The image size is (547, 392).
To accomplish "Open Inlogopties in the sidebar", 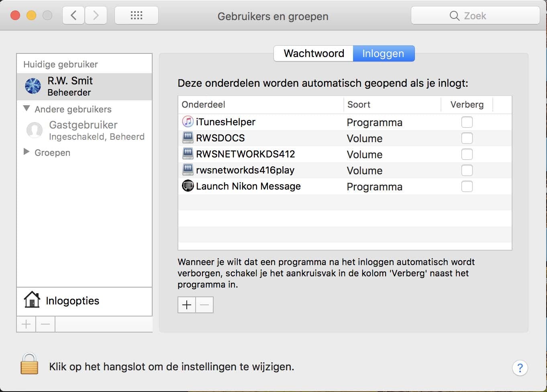I will [84, 301].
